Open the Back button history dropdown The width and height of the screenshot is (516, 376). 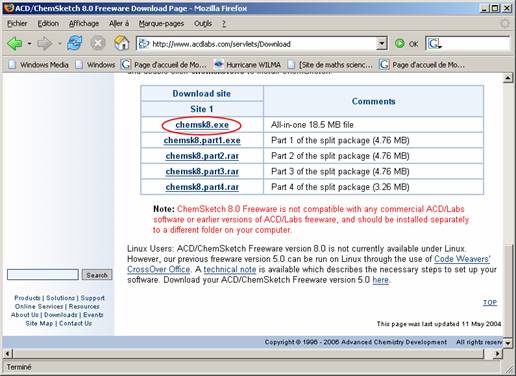point(29,44)
